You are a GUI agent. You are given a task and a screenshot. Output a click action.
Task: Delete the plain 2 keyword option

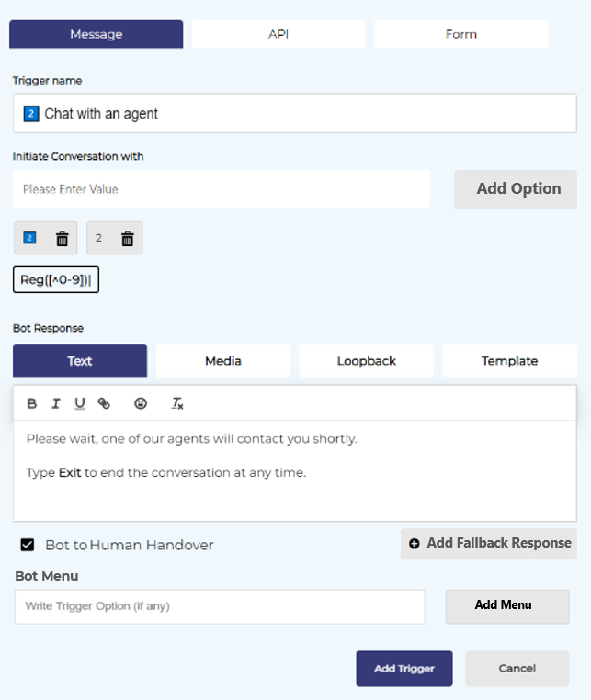(x=128, y=239)
